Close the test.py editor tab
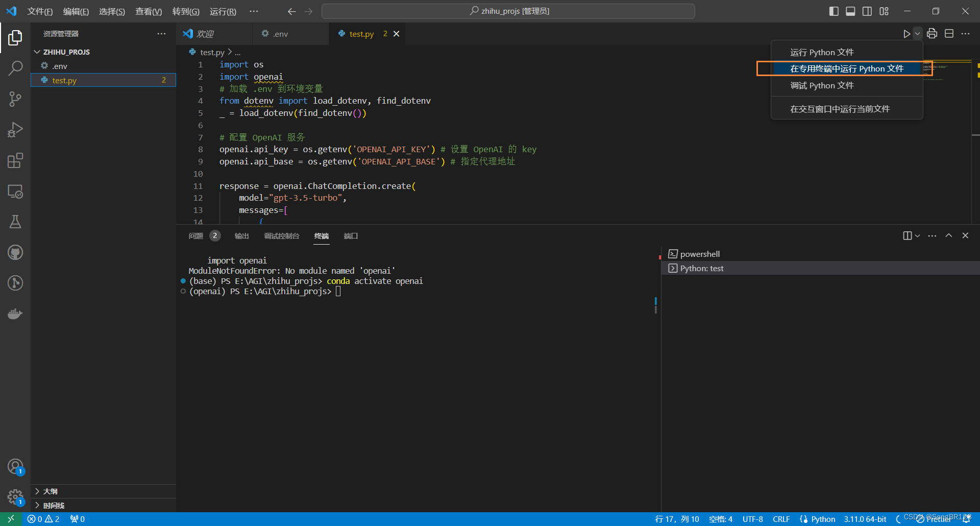Image resolution: width=980 pixels, height=526 pixels. (397, 34)
